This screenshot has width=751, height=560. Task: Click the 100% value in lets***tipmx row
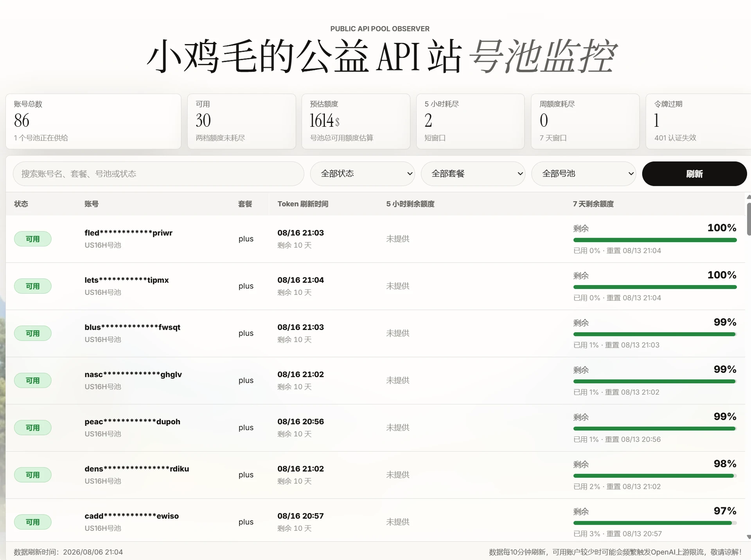722,275
